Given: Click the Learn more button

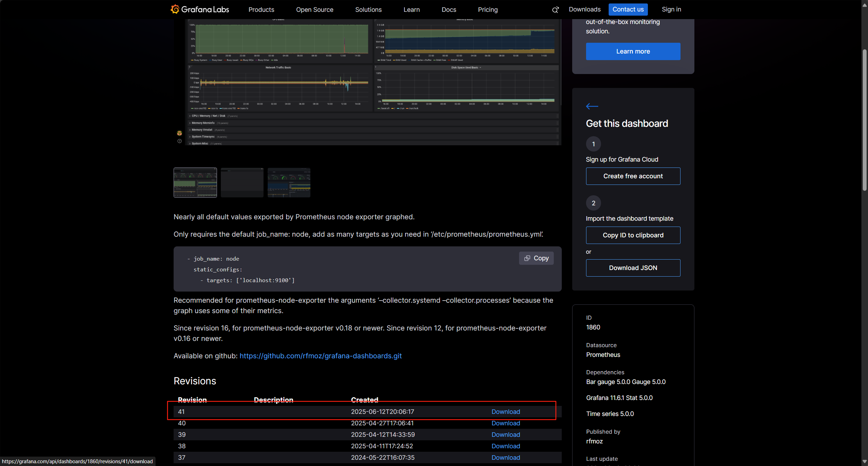Looking at the screenshot, I should tap(633, 51).
